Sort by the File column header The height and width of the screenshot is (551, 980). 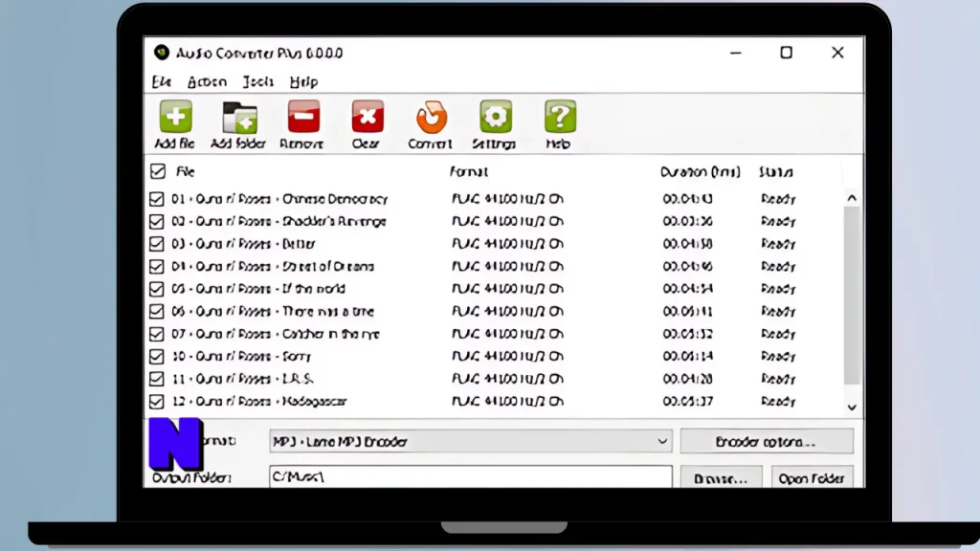[x=186, y=172]
